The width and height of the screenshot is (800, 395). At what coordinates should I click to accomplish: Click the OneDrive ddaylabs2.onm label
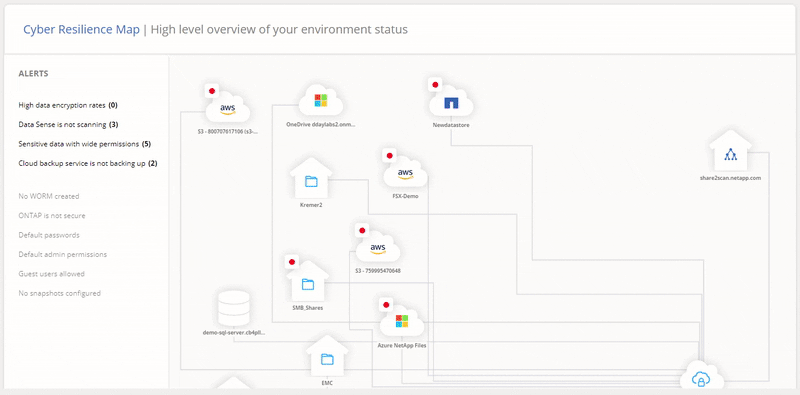pyautogui.click(x=321, y=124)
